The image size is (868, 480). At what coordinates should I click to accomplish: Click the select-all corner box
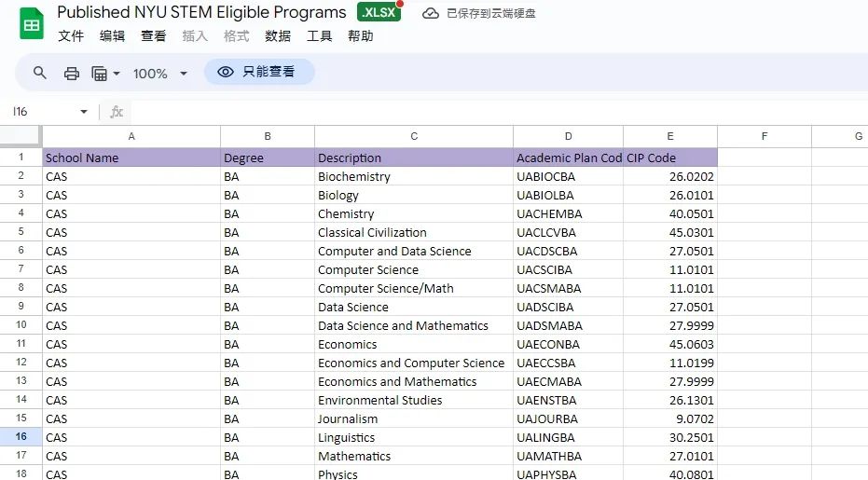[21, 136]
